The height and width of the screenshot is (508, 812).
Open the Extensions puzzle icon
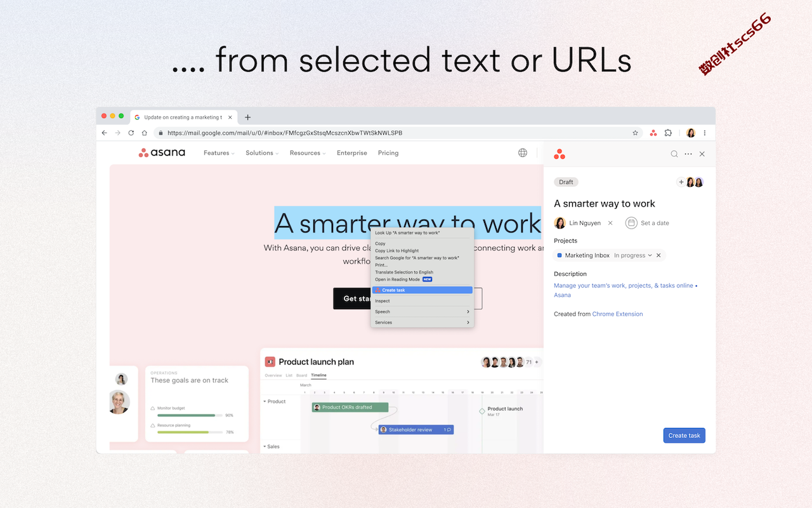[x=668, y=133]
